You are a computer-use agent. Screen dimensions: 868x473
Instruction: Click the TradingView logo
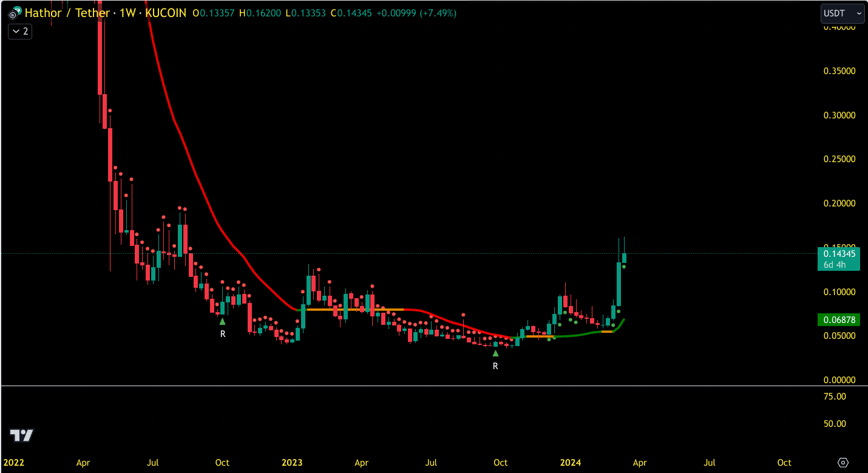[22, 435]
